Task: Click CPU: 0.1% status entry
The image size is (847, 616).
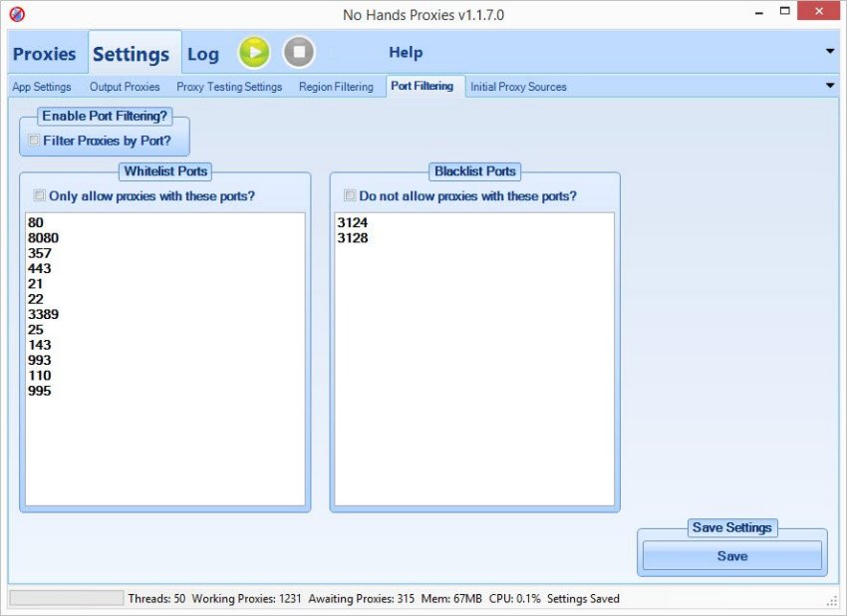Action: (x=515, y=598)
